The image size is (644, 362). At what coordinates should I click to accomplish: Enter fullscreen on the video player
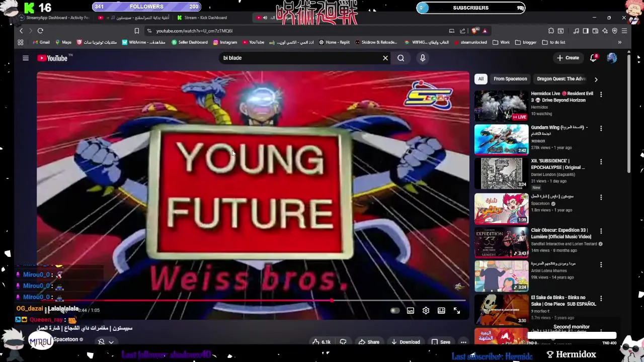(x=457, y=311)
